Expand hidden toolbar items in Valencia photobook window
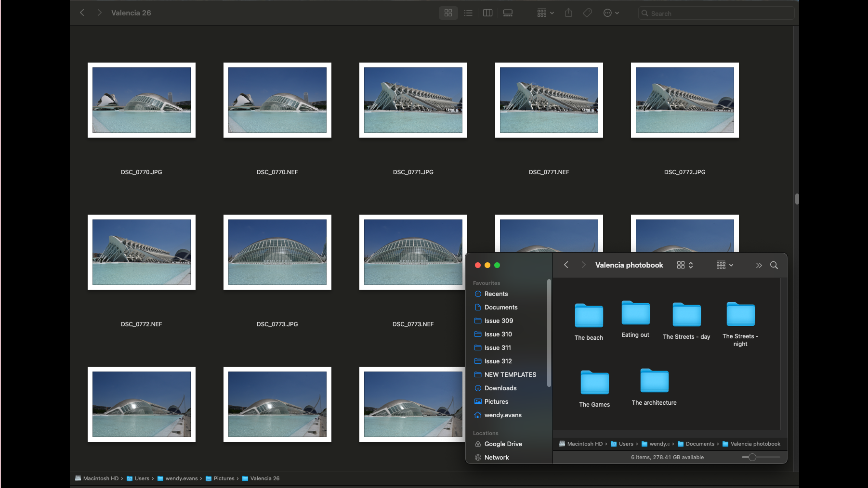 (759, 265)
